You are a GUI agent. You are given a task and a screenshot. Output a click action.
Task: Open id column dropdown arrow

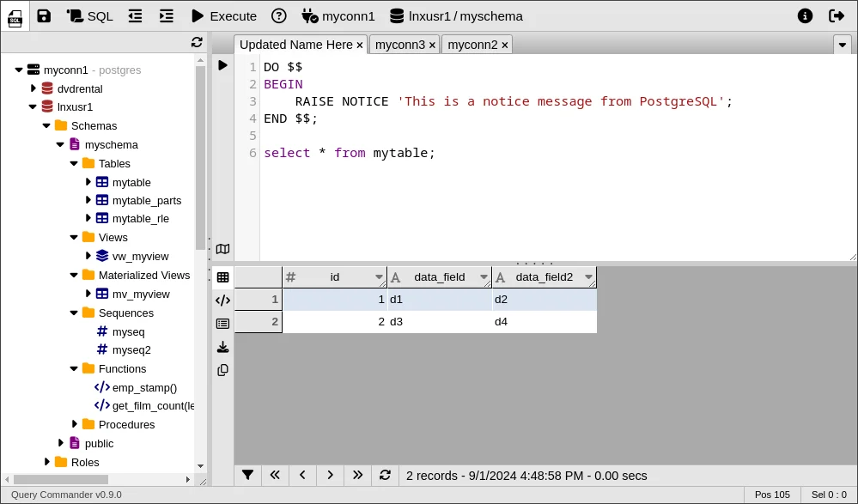379,277
